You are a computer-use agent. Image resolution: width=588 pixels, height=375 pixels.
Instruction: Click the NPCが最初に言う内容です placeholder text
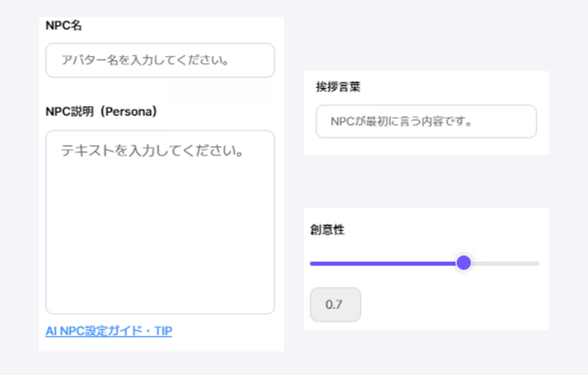pyautogui.click(x=401, y=121)
